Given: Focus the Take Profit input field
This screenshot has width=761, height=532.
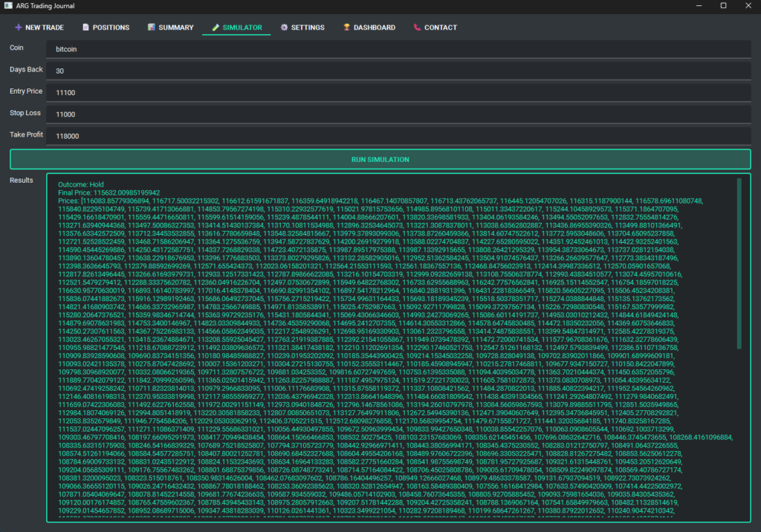Looking at the screenshot, I should coord(398,135).
